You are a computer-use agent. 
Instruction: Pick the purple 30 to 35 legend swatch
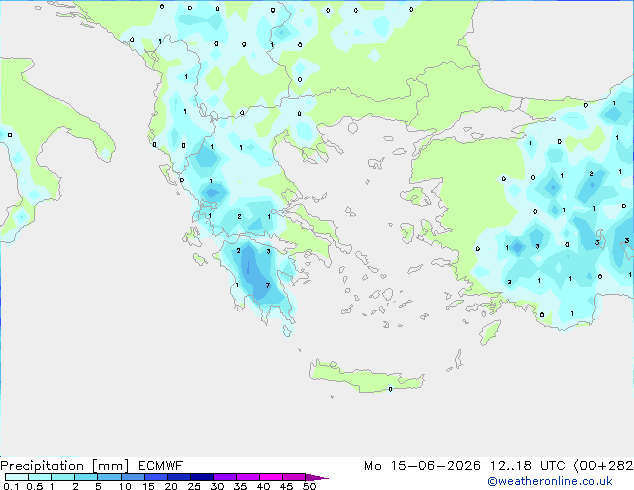[x=224, y=477]
